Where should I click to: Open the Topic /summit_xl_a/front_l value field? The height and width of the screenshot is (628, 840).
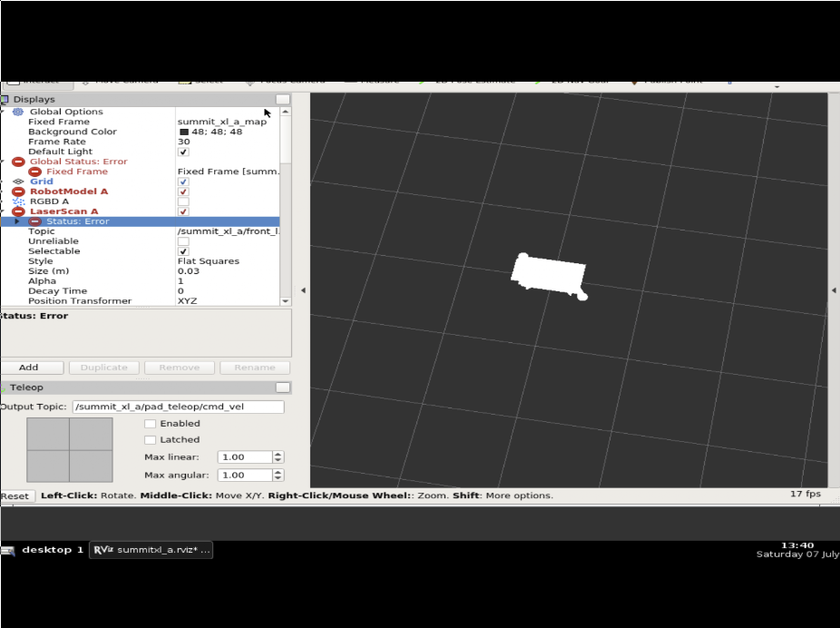pos(228,231)
